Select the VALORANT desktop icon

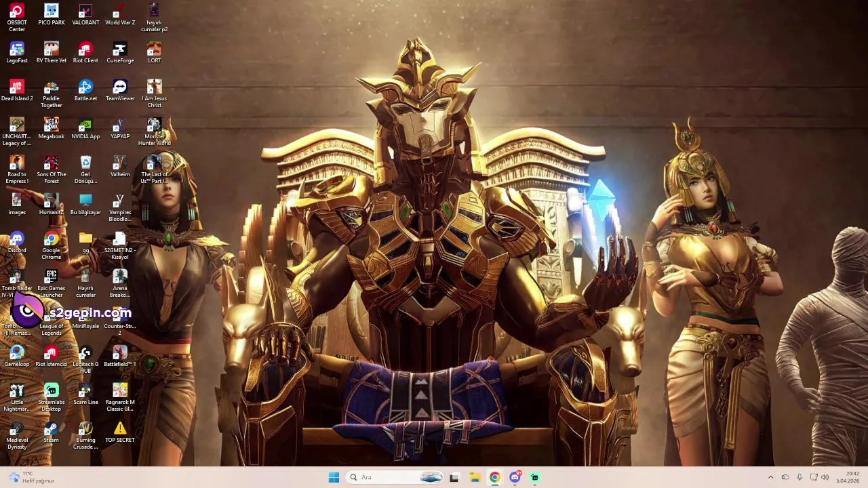pyautogui.click(x=85, y=15)
